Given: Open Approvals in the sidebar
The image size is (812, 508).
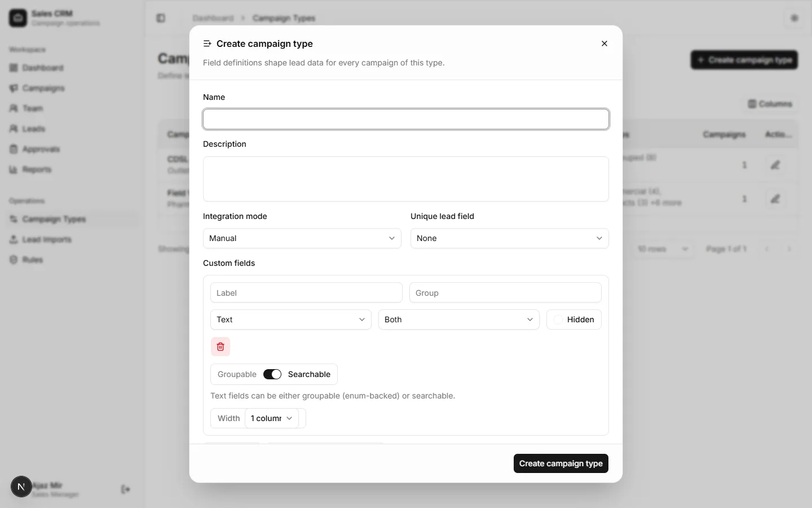Looking at the screenshot, I should (x=72, y=149).
